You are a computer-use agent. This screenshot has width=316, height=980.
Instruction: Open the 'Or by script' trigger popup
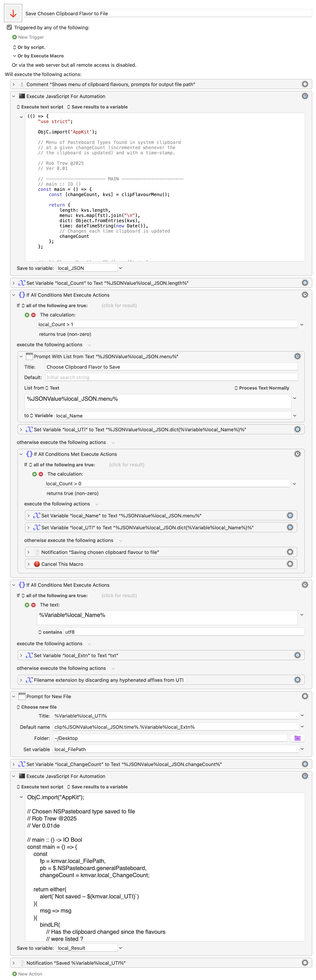click(29, 47)
